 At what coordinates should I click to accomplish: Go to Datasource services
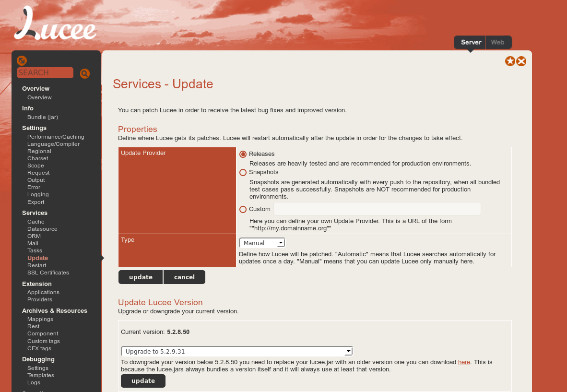[42, 229]
